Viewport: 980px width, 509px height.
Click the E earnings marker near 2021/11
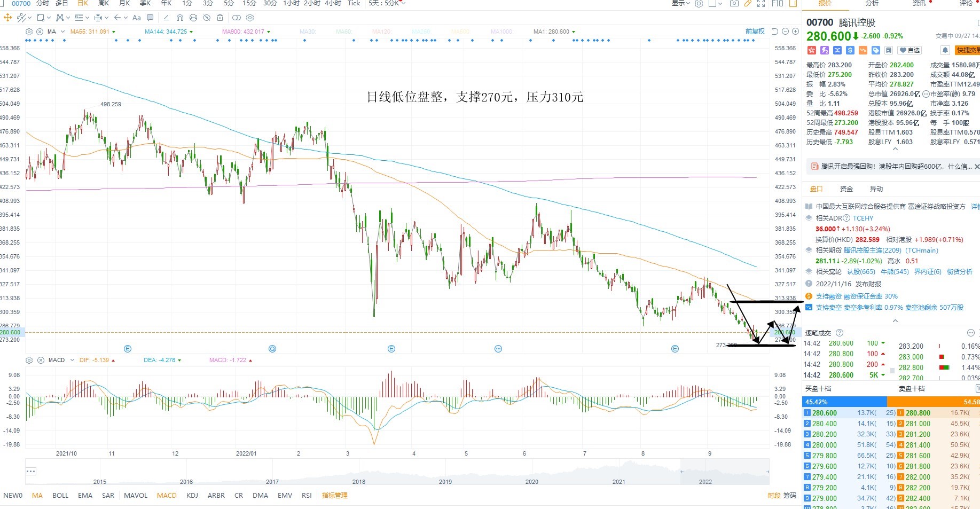pyautogui.click(x=128, y=349)
